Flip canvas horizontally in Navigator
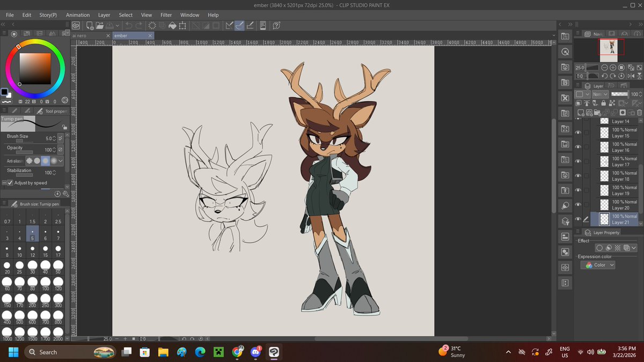644x362 pixels. (630, 76)
